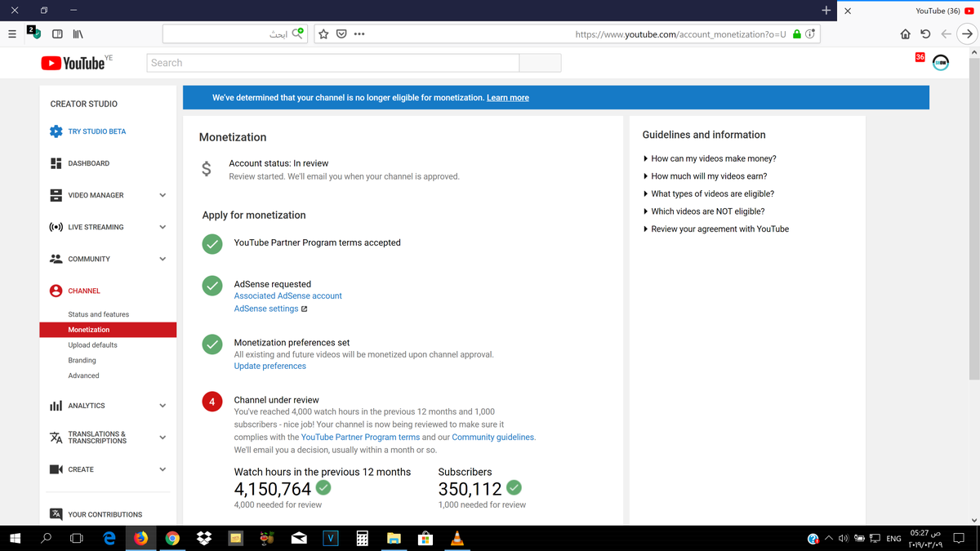
Task: Open Chrome from the taskbar
Action: [172, 539]
